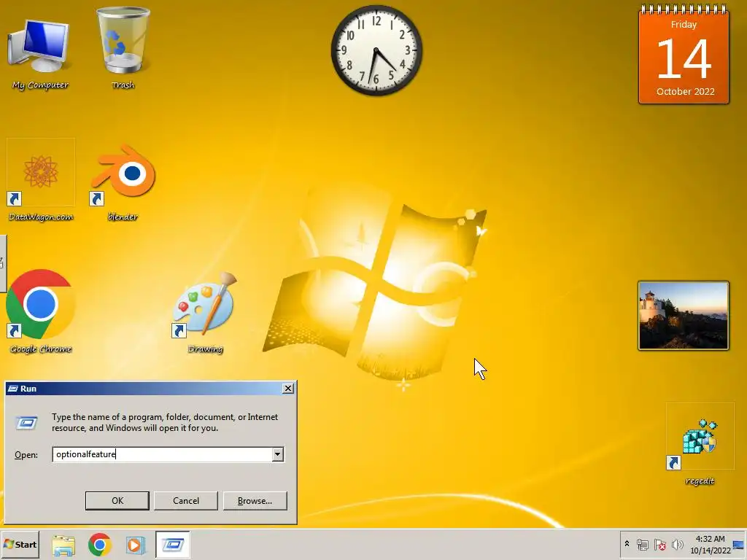Viewport: 747px width, 560px height.
Task: Open the network tray icon
Action: (642, 544)
